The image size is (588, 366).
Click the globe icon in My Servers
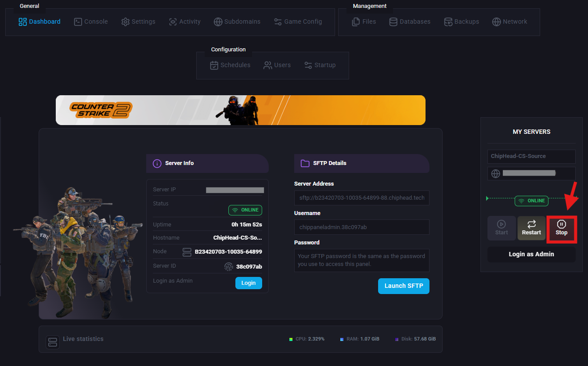pyautogui.click(x=496, y=173)
